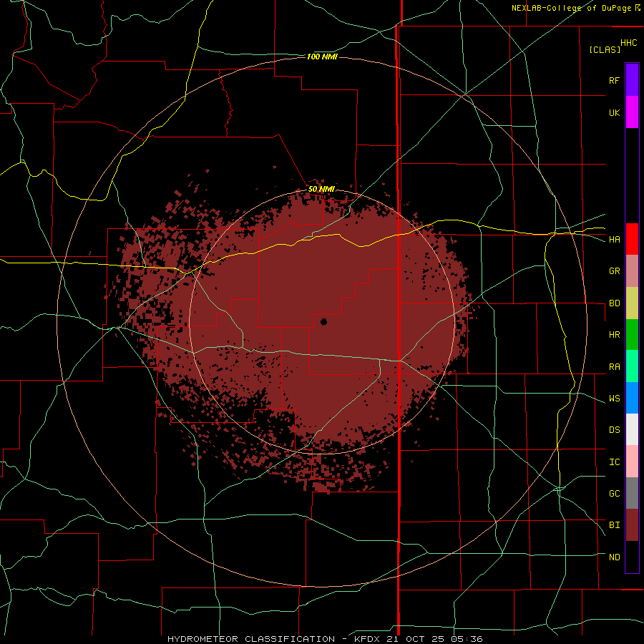This screenshot has height=644, width=644.
Task: Click the RF legend label
Action: point(614,80)
